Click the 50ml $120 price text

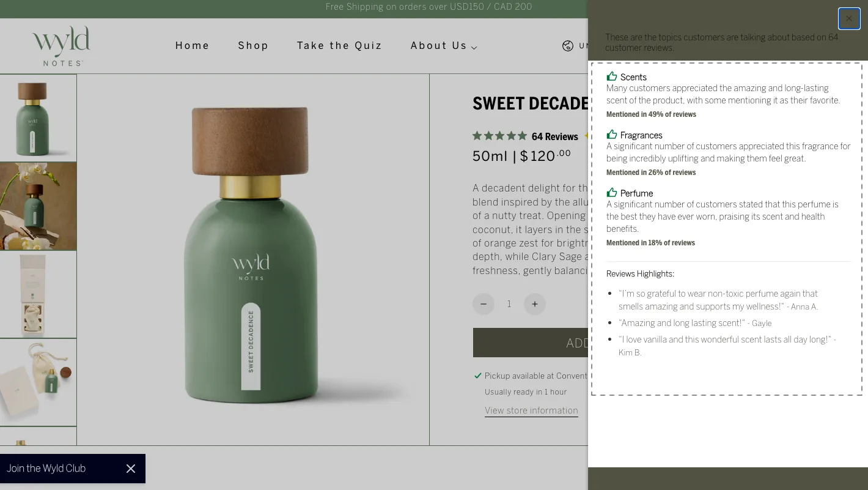(521, 155)
